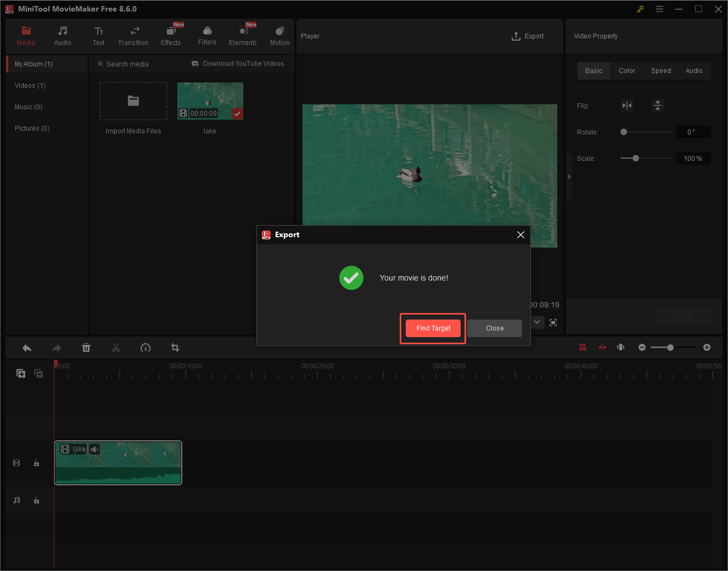This screenshot has width=728, height=571.
Task: Select the lake video thumbnail
Action: (210, 101)
